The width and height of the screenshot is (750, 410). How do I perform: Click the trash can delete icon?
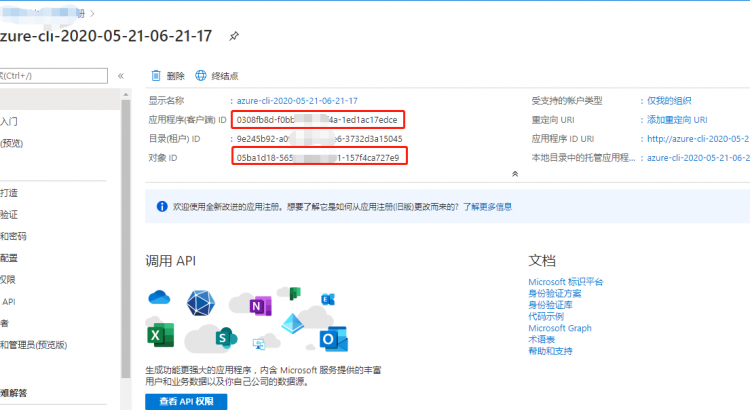coord(155,76)
